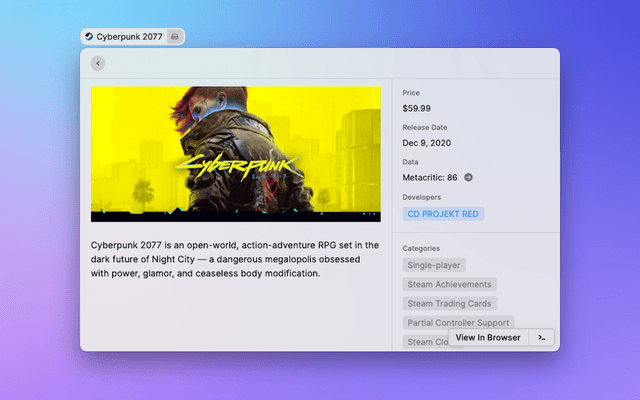Click the game description paragraph
This screenshot has width=640, height=400.
pos(235,259)
